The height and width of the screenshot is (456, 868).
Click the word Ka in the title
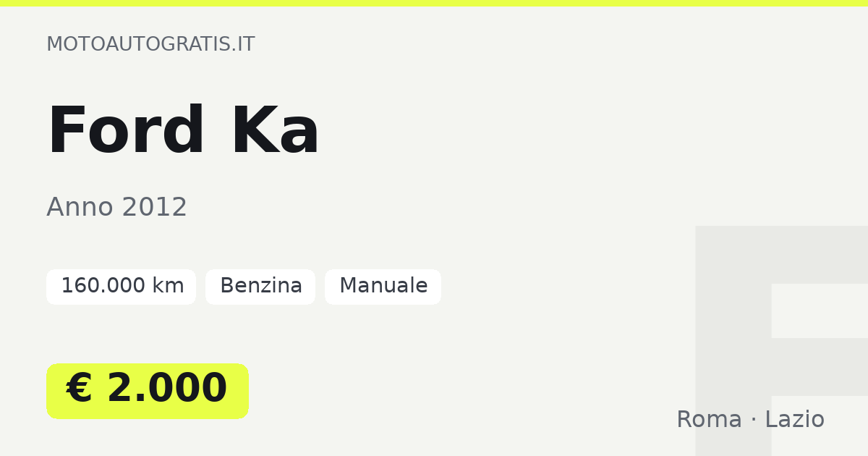pyautogui.click(x=275, y=132)
